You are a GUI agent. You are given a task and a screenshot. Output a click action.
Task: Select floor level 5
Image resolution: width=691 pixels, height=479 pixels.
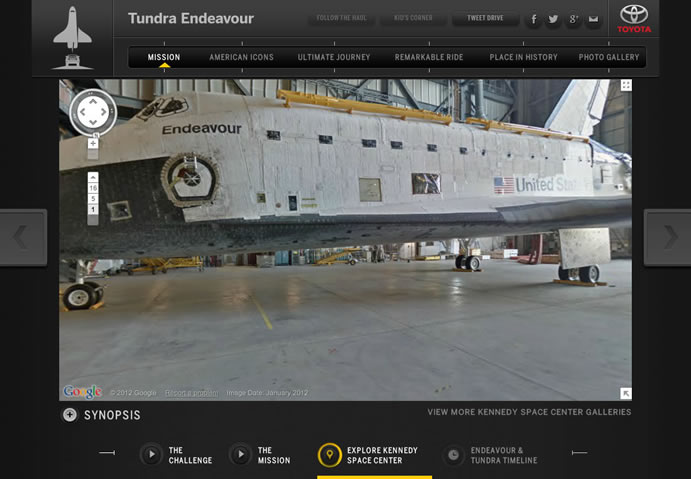(93, 199)
